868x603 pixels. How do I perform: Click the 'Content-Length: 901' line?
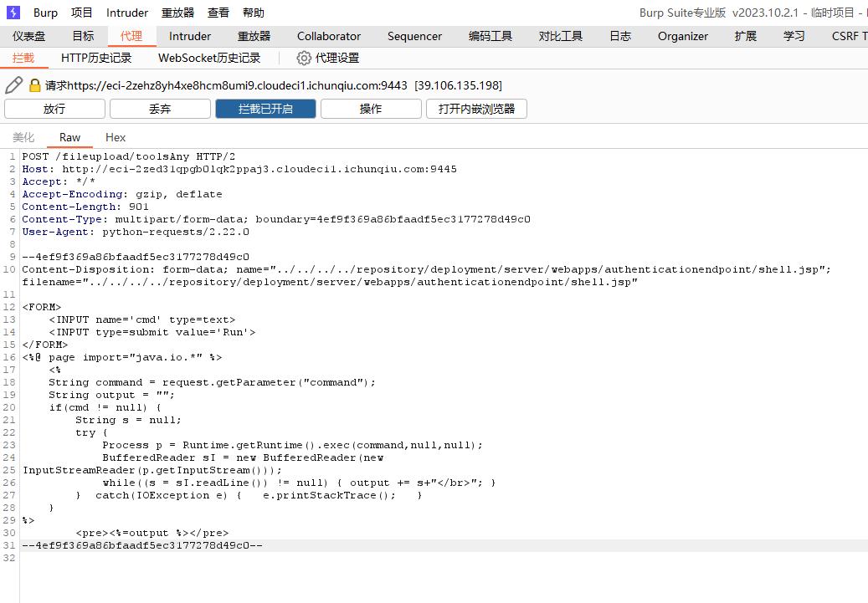coord(85,207)
